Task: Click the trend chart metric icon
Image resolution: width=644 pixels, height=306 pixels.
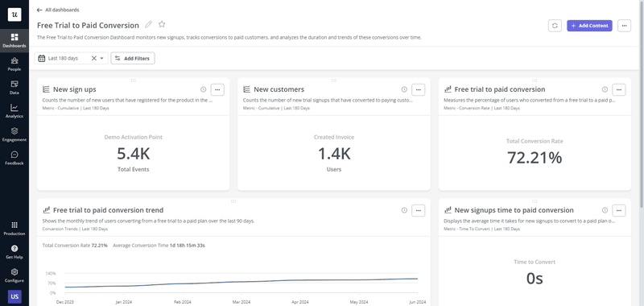Action: pos(47,210)
